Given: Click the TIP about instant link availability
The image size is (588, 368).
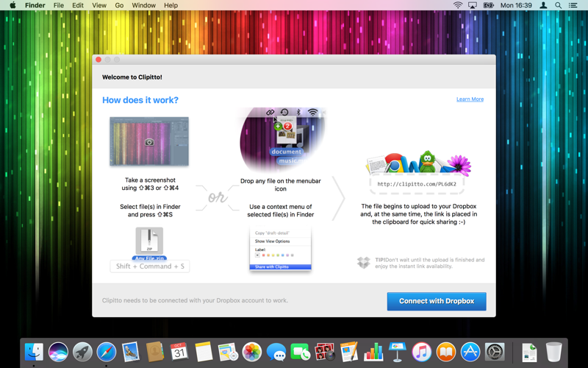Looking at the screenshot, I should tap(430, 263).
